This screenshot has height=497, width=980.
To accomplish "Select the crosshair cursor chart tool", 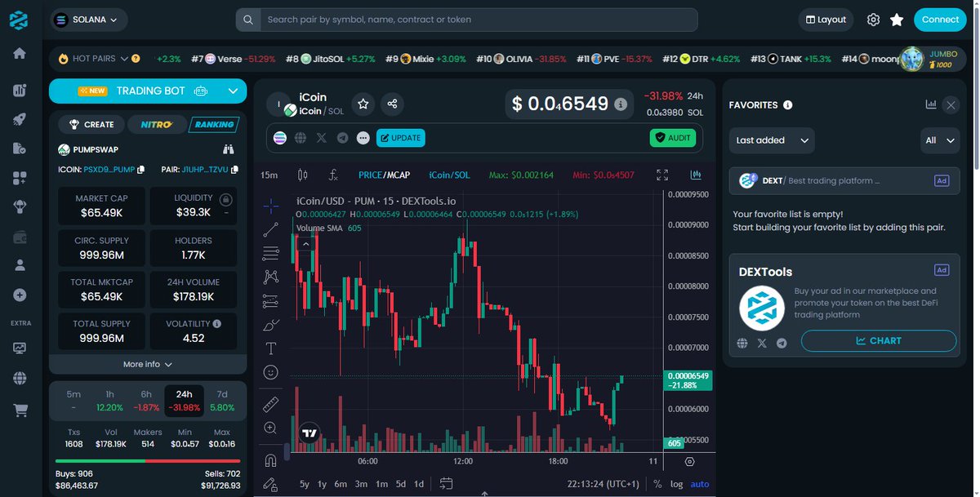I will point(271,206).
